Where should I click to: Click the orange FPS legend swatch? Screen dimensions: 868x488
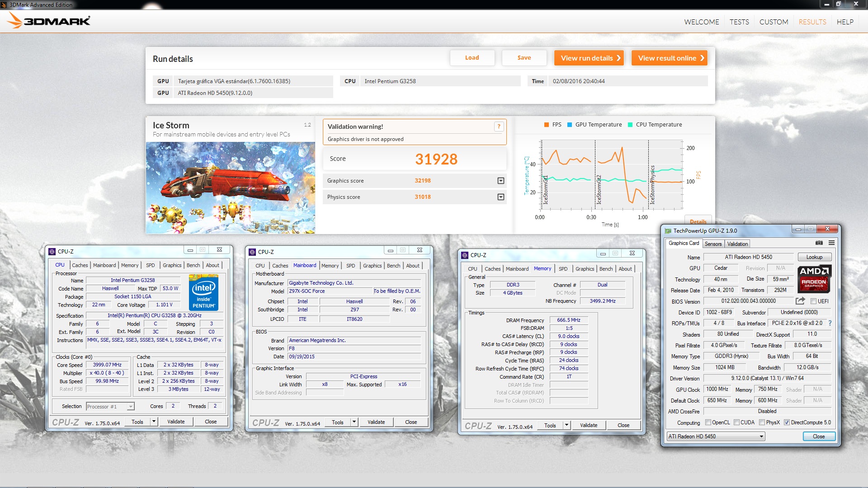547,125
